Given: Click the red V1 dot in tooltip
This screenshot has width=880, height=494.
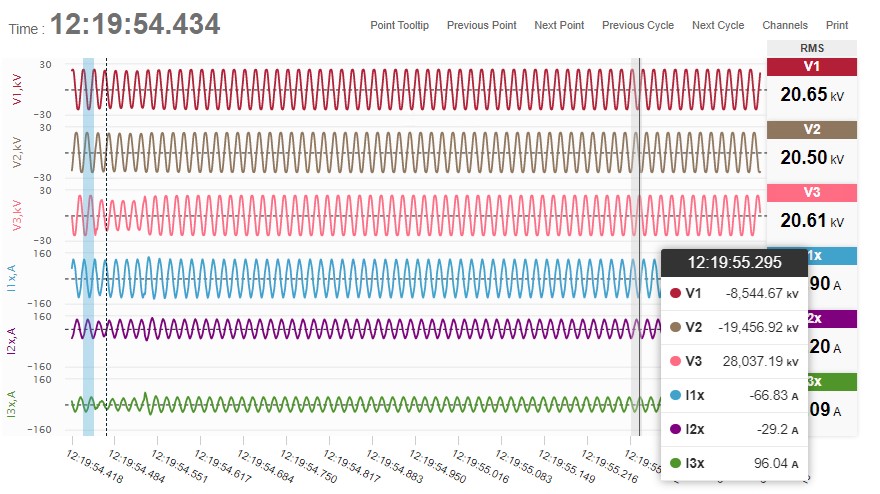Looking at the screenshot, I should click(x=675, y=293).
